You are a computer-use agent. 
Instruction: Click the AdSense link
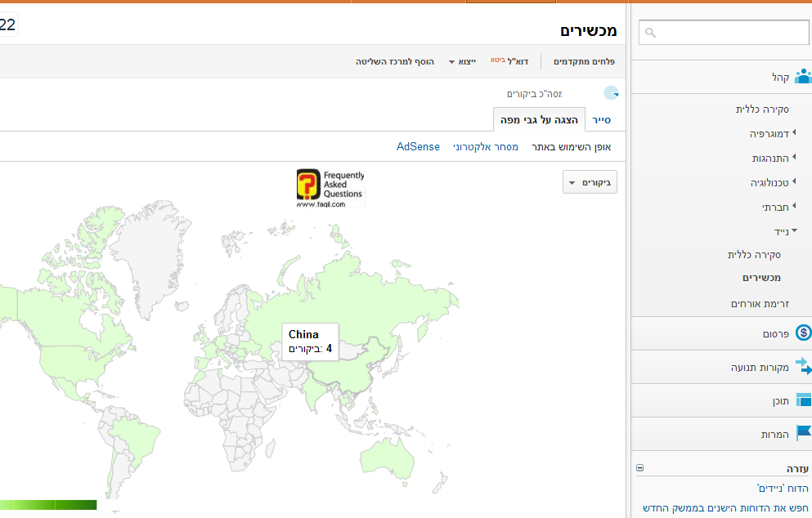418,147
